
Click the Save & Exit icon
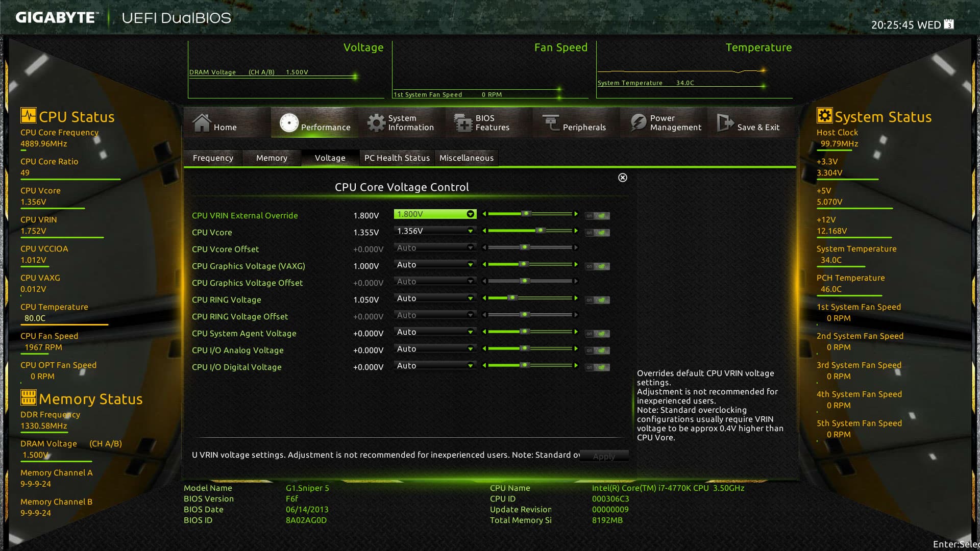[x=725, y=123]
